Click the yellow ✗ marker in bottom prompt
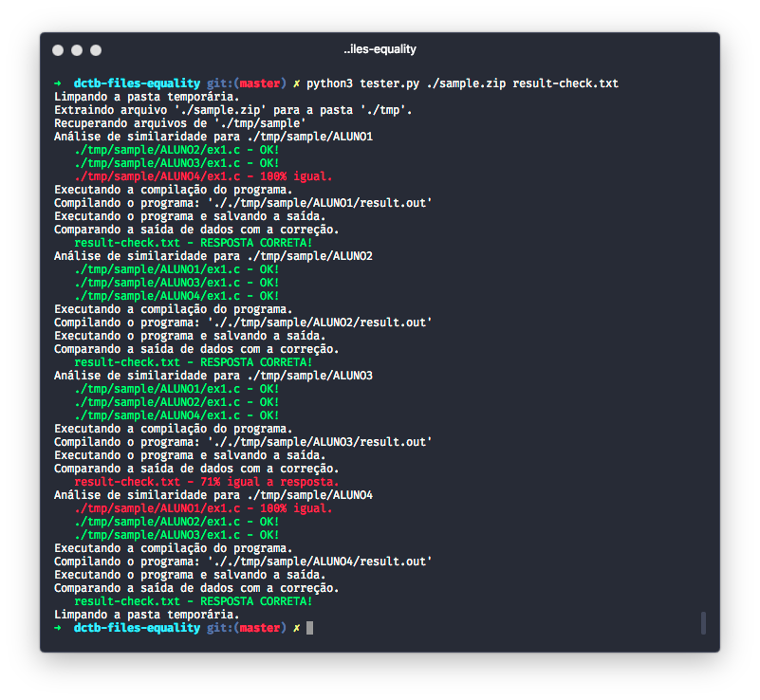This screenshot has height=700, width=760. click(296, 628)
